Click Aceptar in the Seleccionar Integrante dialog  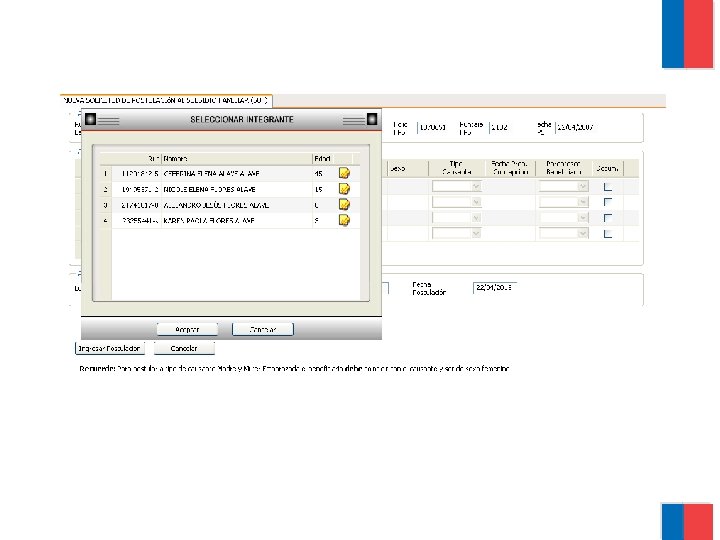tap(187, 329)
